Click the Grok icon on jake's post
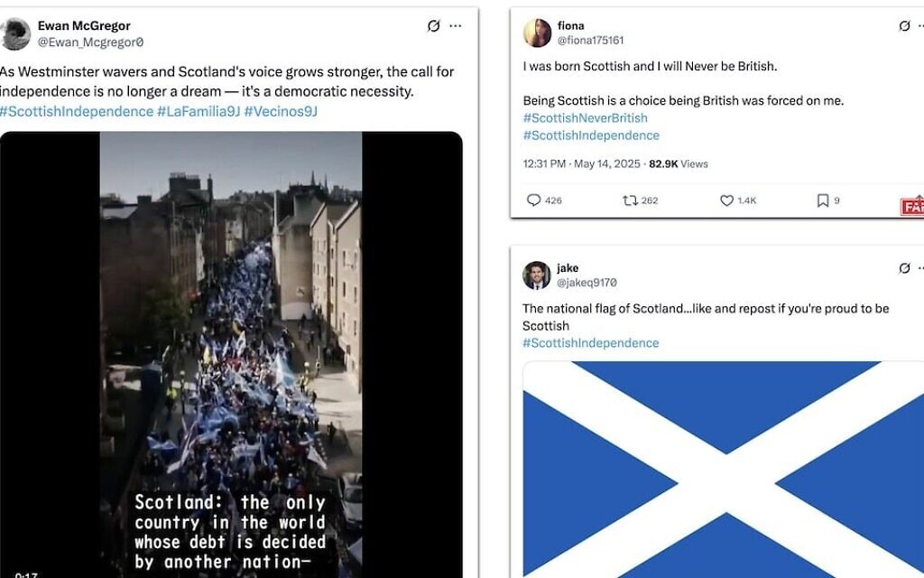The width and height of the screenshot is (924, 578). coord(904,268)
